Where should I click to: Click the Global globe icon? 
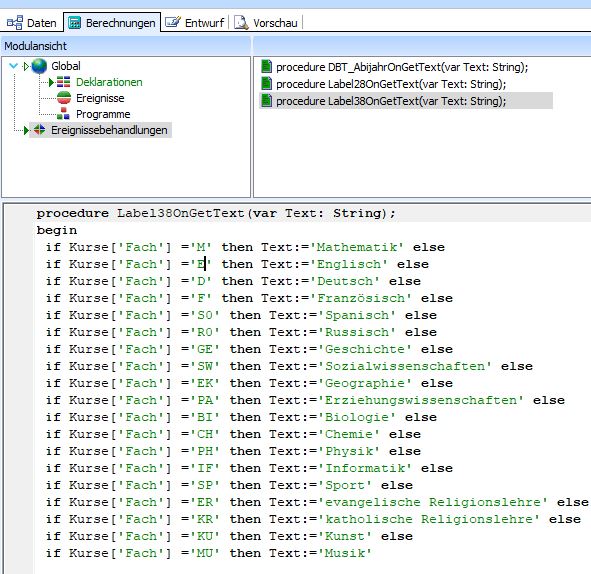(x=39, y=66)
